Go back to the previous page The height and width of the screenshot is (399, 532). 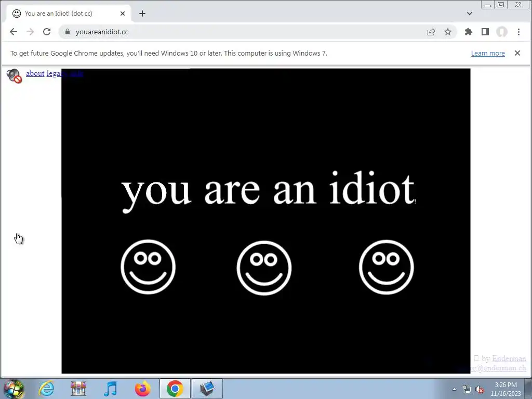click(14, 32)
